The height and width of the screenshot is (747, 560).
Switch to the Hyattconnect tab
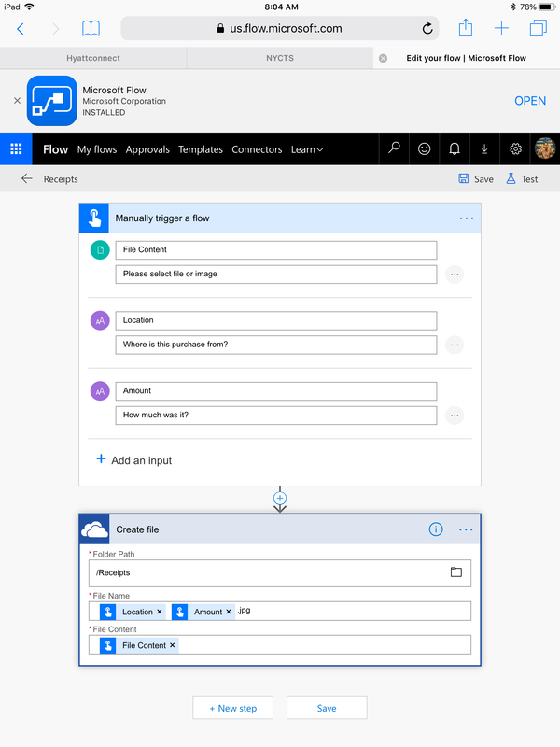click(x=93, y=58)
